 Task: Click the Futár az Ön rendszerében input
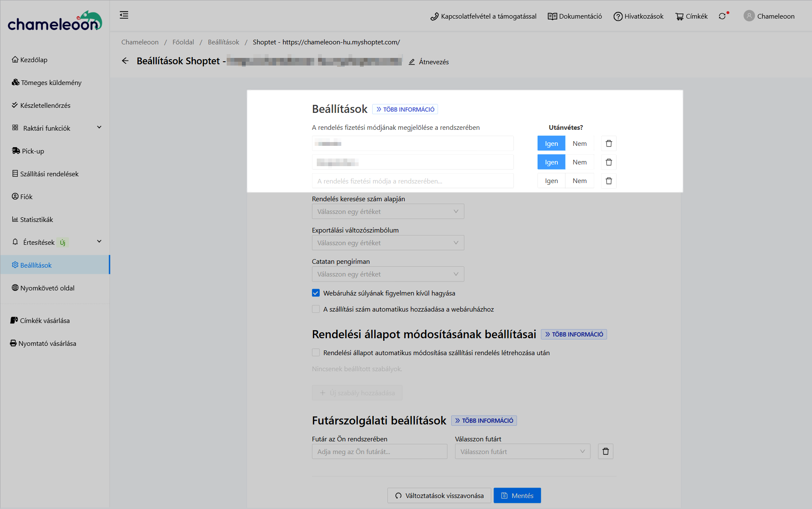click(379, 452)
